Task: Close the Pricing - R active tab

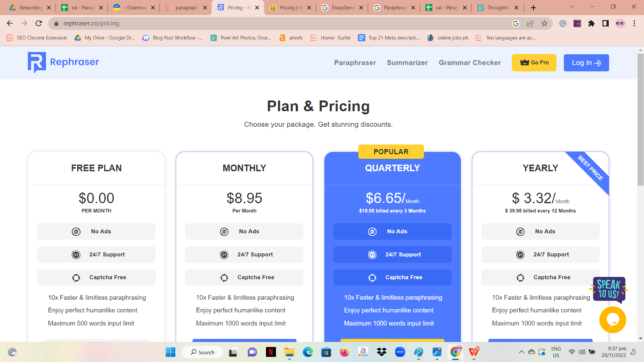Action: (x=257, y=8)
